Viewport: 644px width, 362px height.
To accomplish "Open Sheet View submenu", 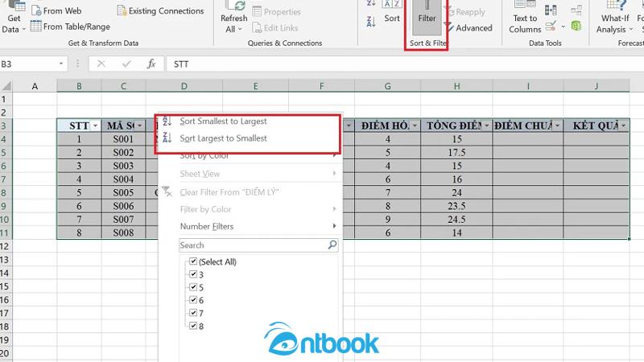I will (x=250, y=174).
